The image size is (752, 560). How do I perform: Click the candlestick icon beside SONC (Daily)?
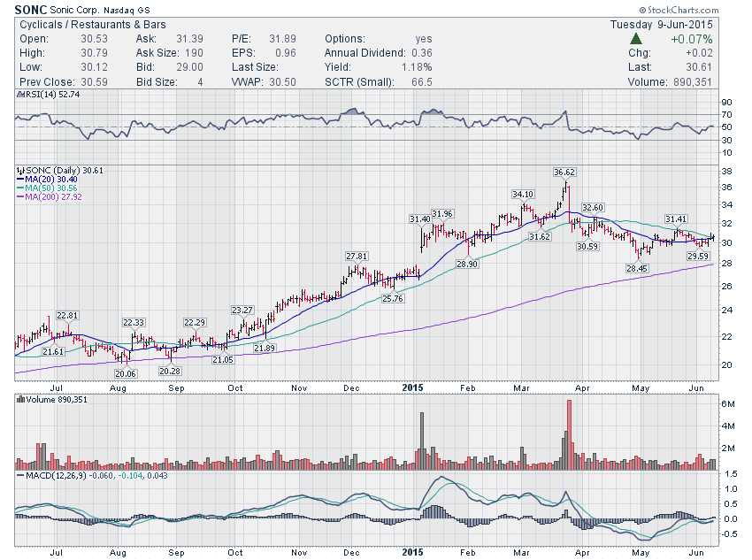20,170
